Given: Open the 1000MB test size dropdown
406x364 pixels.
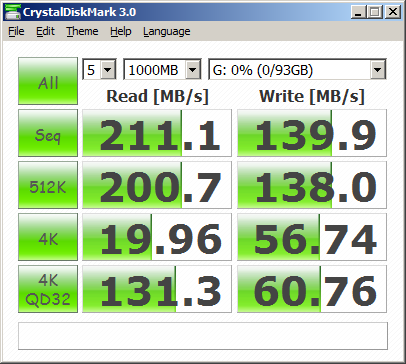Looking at the screenshot, I should tap(192, 70).
